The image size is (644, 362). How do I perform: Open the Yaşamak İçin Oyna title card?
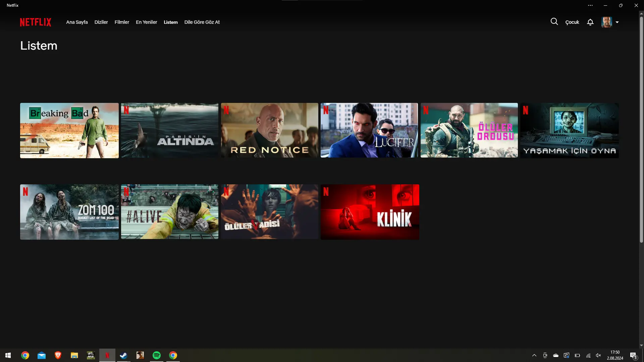click(570, 130)
